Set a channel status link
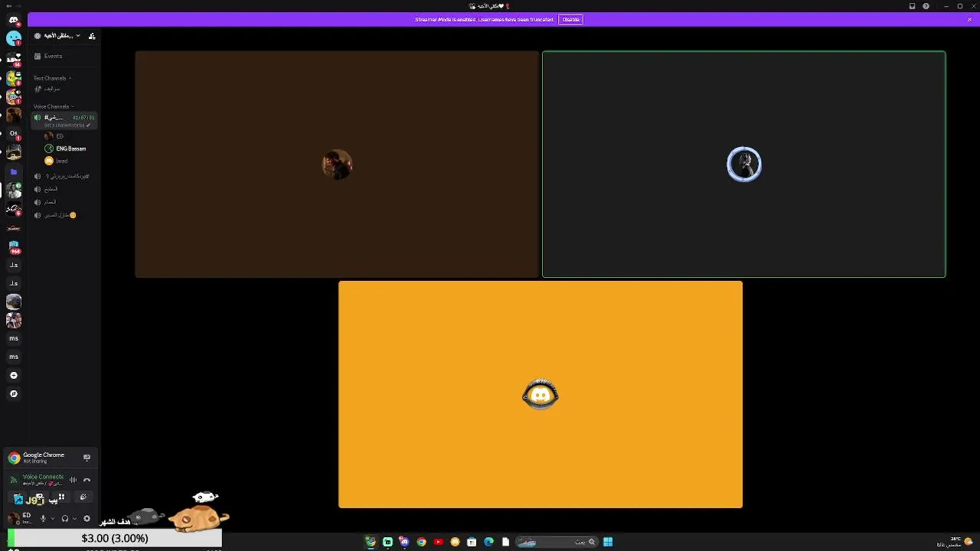This screenshot has width=980, height=551. coord(67,126)
